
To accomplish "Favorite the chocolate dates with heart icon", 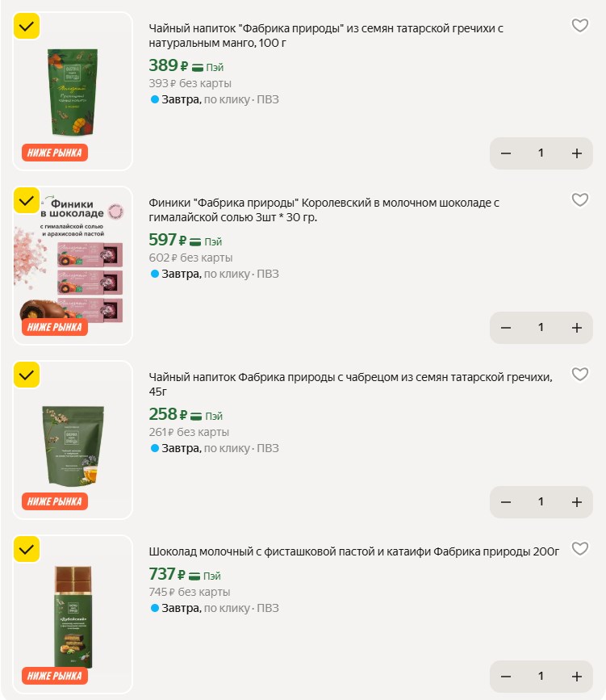I will pos(579,200).
